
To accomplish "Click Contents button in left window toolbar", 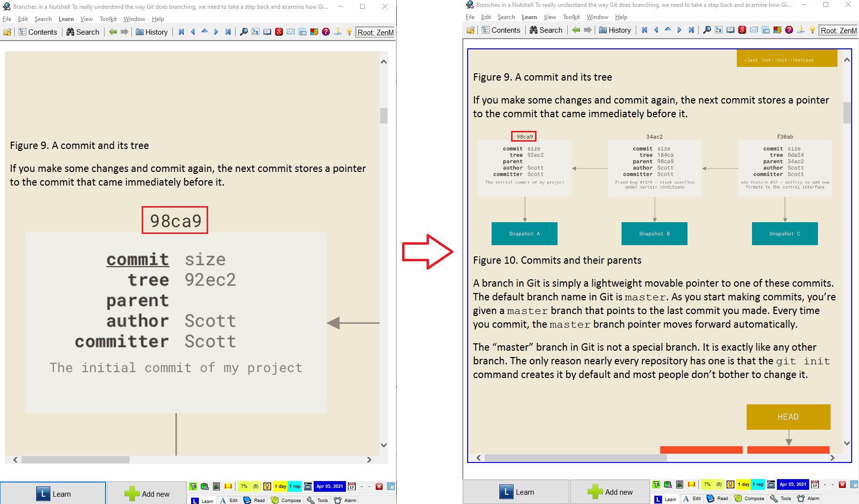I will click(x=38, y=32).
